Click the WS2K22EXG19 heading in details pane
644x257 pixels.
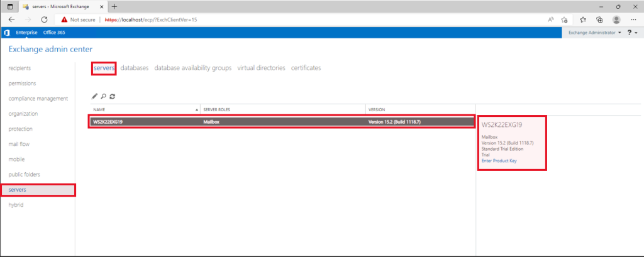(501, 124)
